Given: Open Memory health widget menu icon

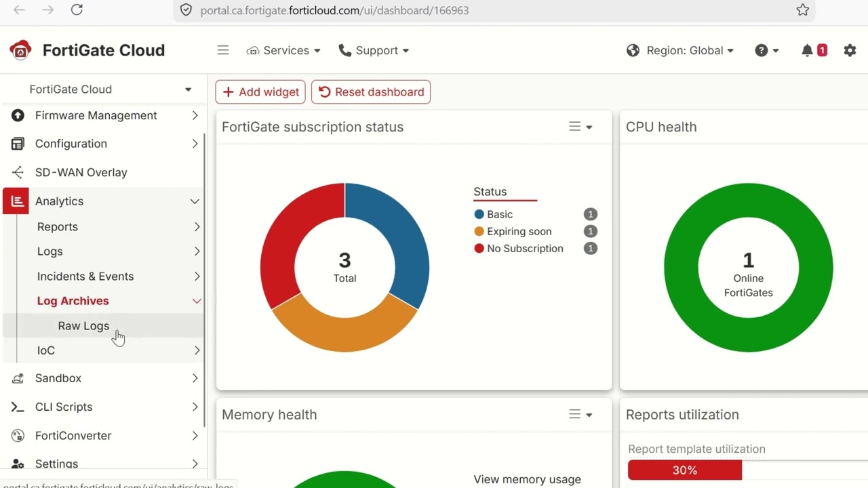Looking at the screenshot, I should point(580,414).
